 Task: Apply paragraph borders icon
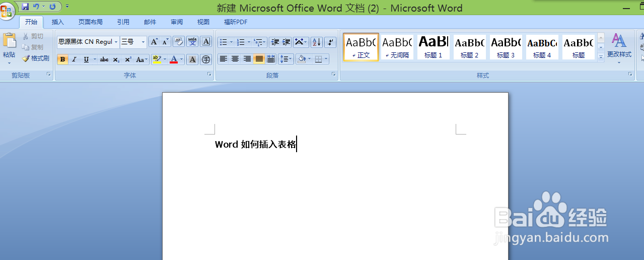coord(318,59)
